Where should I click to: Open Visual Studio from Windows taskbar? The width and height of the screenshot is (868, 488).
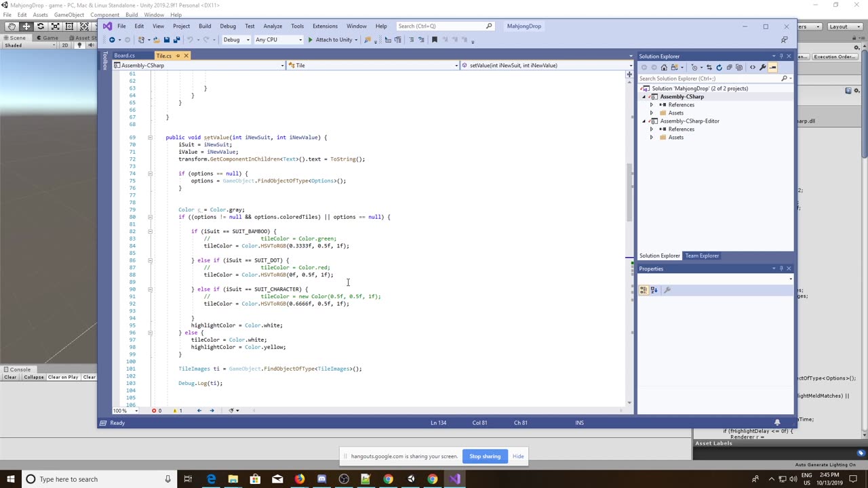(x=454, y=479)
